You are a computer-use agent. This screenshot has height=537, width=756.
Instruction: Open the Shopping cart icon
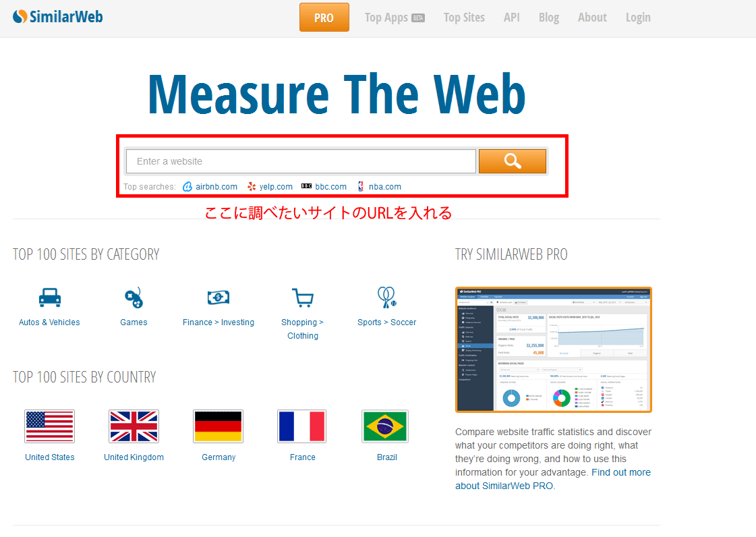coord(303,298)
